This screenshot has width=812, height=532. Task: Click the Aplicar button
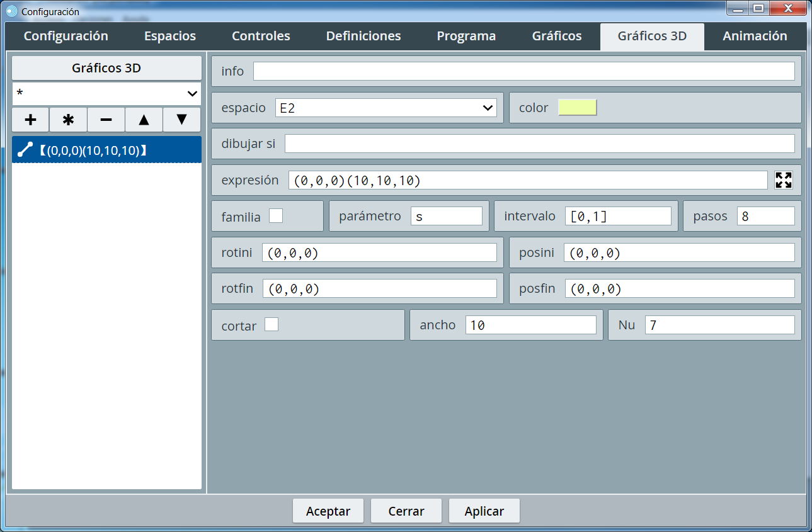[484, 511]
